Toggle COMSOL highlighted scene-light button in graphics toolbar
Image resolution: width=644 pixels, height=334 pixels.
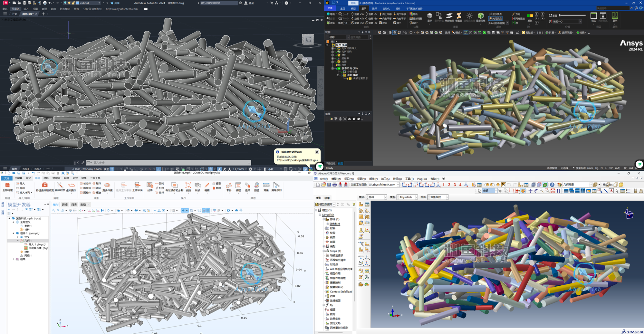[183, 210]
